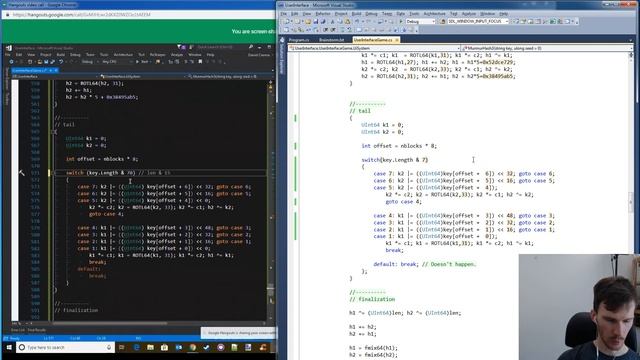The width and height of the screenshot is (640, 360).
Task: Open ReSharper menu in dark Visual Studio window
Action: click(x=157, y=55)
